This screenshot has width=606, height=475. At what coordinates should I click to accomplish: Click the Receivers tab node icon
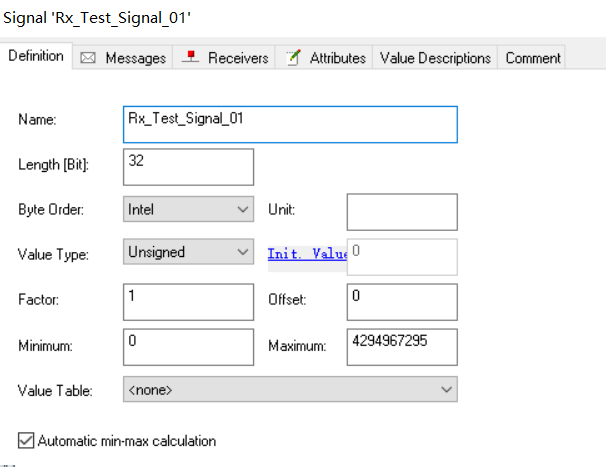coord(190,58)
